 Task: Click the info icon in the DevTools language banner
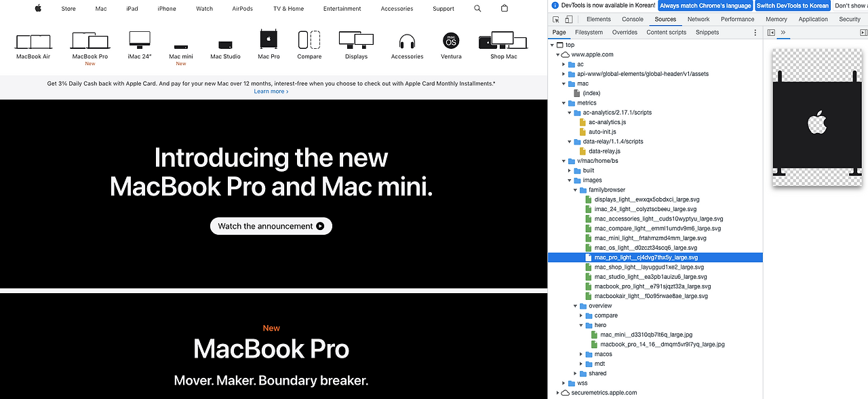click(555, 5)
